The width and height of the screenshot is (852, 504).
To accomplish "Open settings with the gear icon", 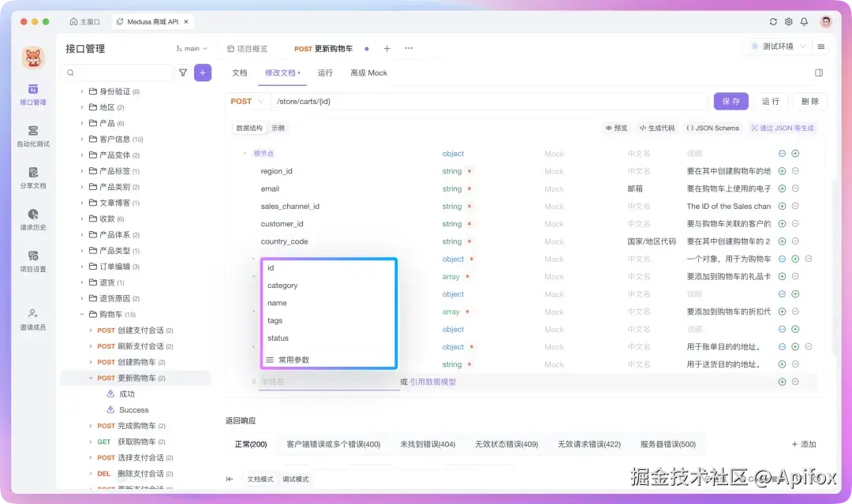I will coord(788,22).
